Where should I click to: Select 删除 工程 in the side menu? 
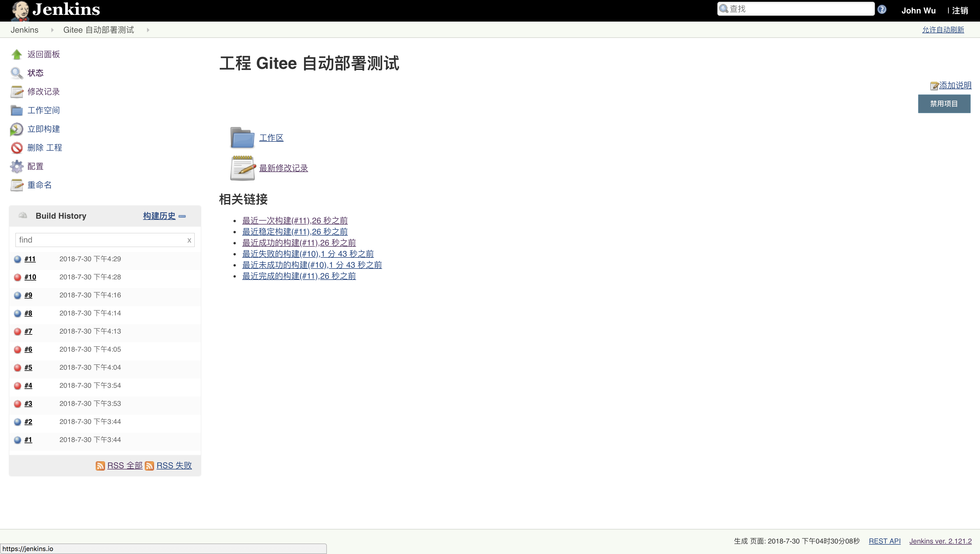[x=45, y=148]
